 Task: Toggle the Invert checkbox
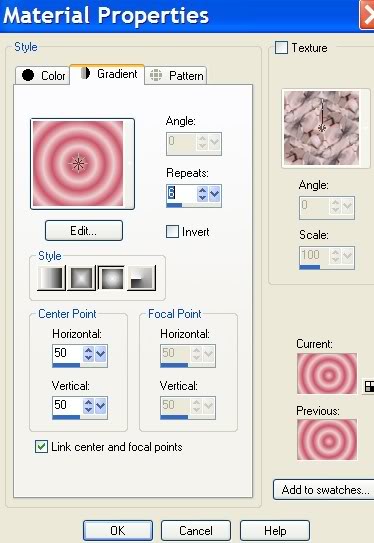pos(172,232)
